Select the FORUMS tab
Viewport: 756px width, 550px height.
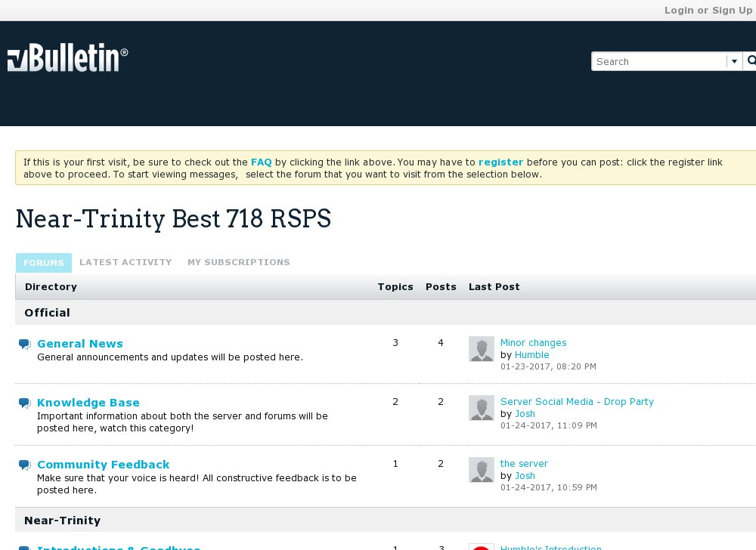click(43, 262)
